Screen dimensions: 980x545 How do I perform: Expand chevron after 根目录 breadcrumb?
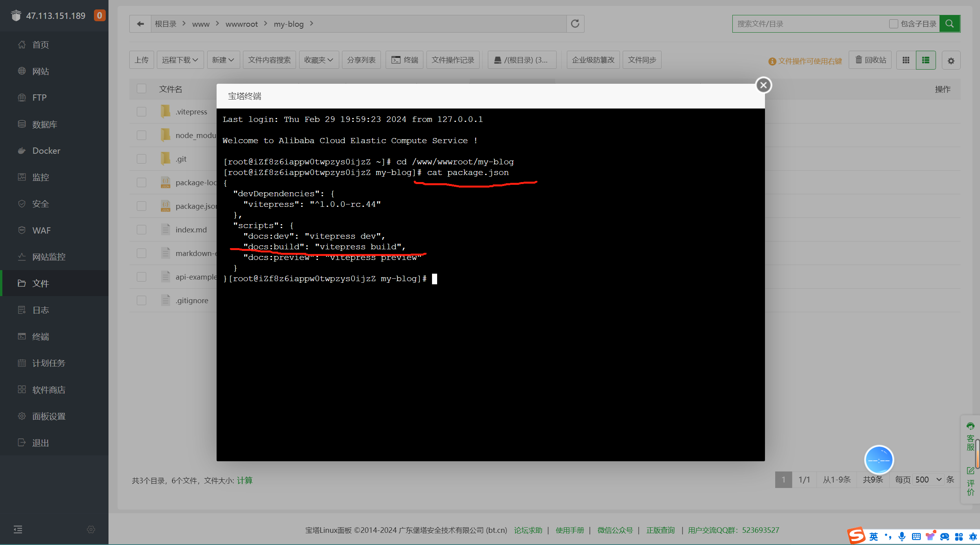point(184,24)
